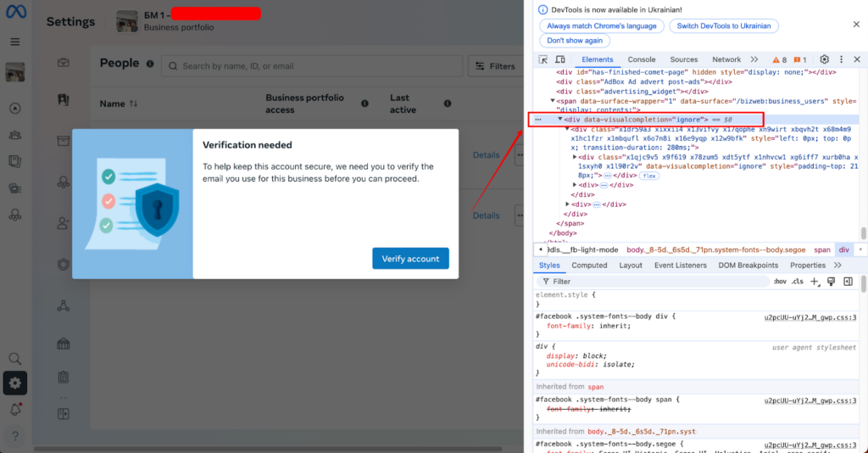Open the clipboard icon in settings menu
Image resolution: width=868 pixels, height=453 pixels.
(x=64, y=377)
